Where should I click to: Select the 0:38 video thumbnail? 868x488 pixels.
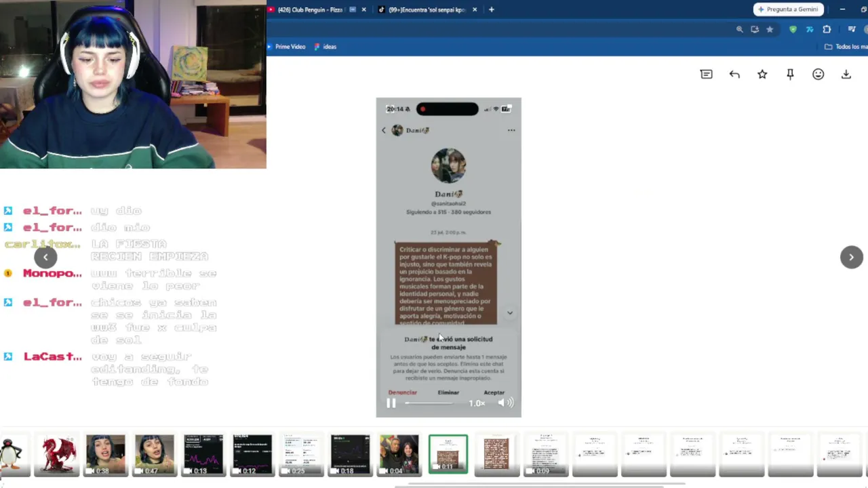pyautogui.click(x=106, y=454)
